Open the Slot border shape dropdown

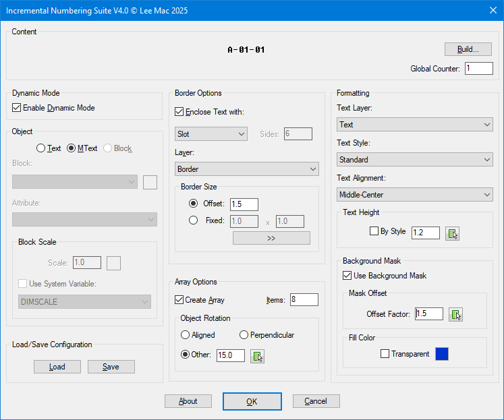point(211,134)
